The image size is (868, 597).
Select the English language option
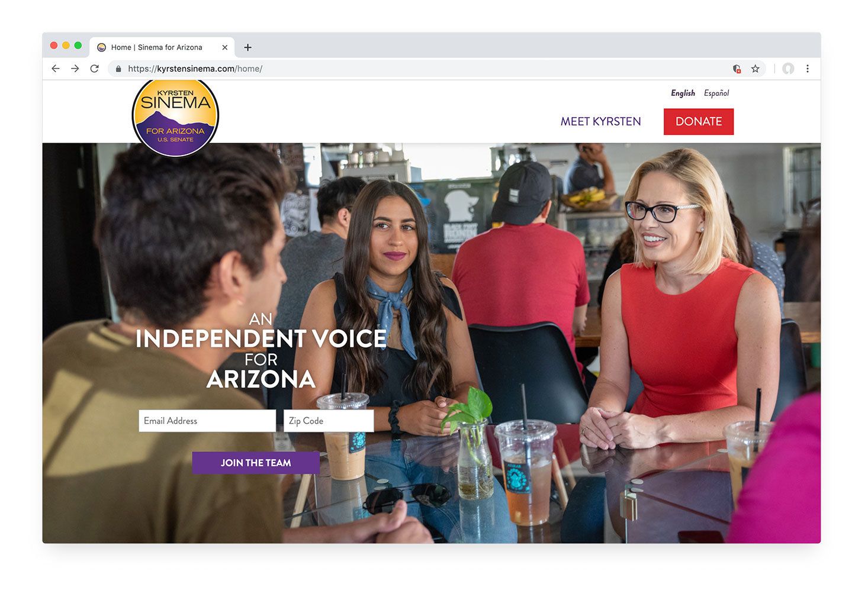(x=683, y=93)
